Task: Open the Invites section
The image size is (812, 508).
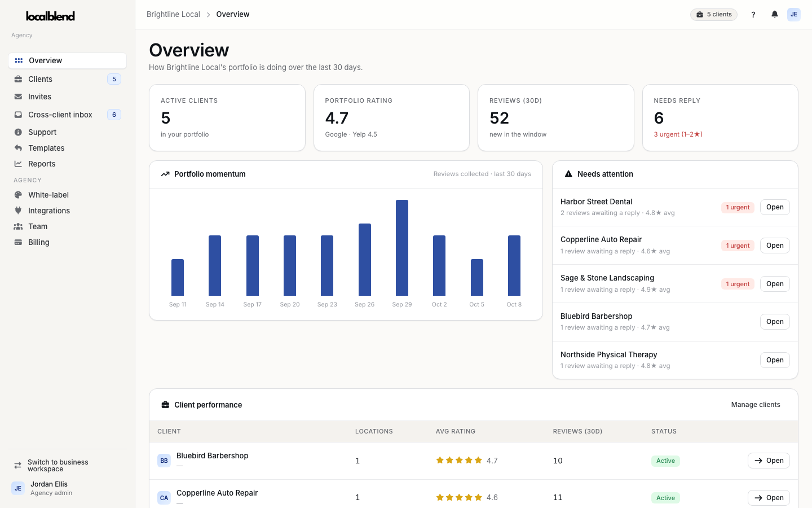Action: (67, 97)
